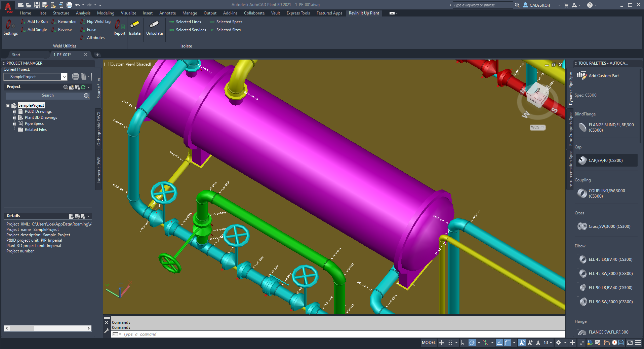Toggle annotation visibility in status bar

click(x=522, y=343)
